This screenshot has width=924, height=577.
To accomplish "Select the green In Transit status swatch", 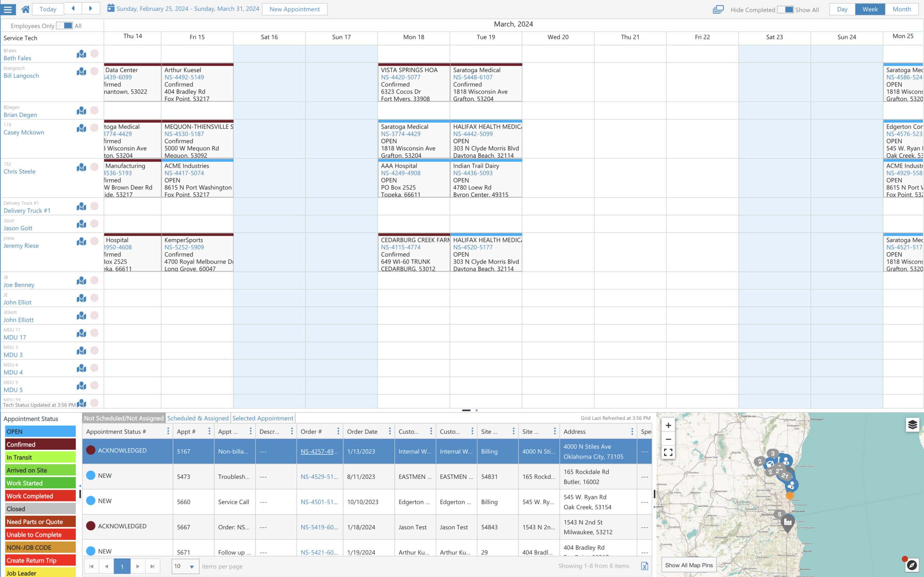I will point(40,457).
